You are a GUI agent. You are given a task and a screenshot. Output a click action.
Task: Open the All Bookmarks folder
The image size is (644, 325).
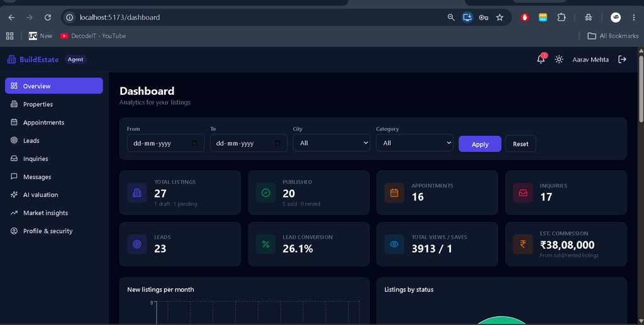[x=613, y=36]
